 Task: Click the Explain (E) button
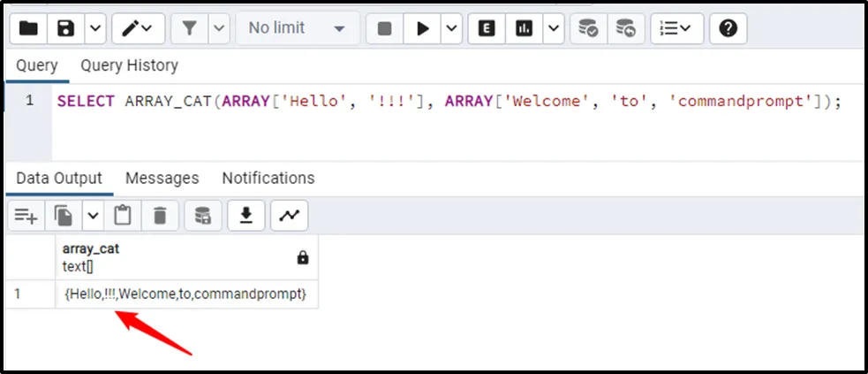tap(487, 28)
